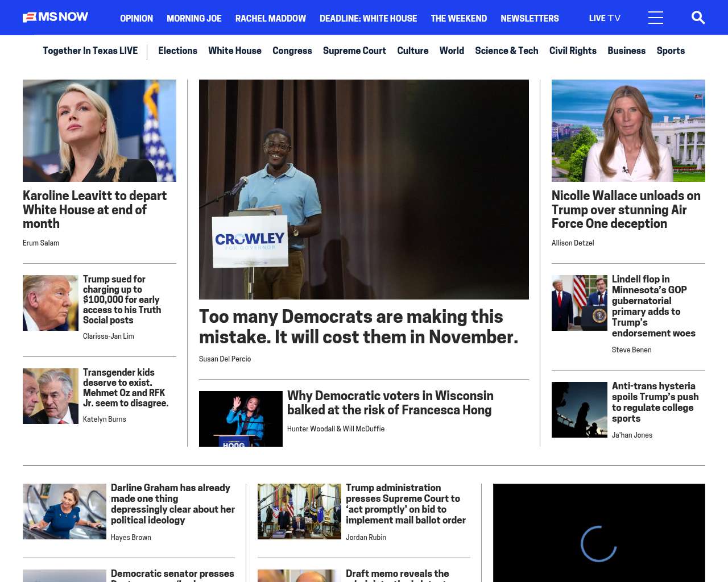Select the World topic
This screenshot has width=728, height=582.
coord(452,51)
